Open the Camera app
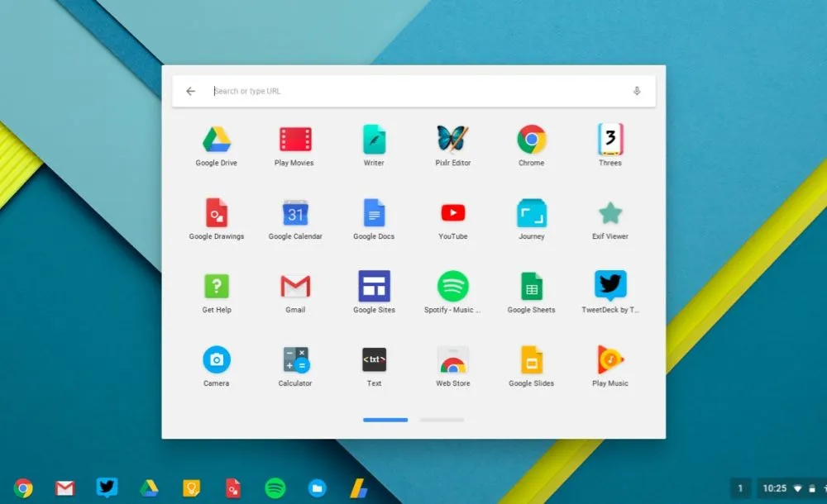This screenshot has width=827, height=504. click(x=216, y=359)
